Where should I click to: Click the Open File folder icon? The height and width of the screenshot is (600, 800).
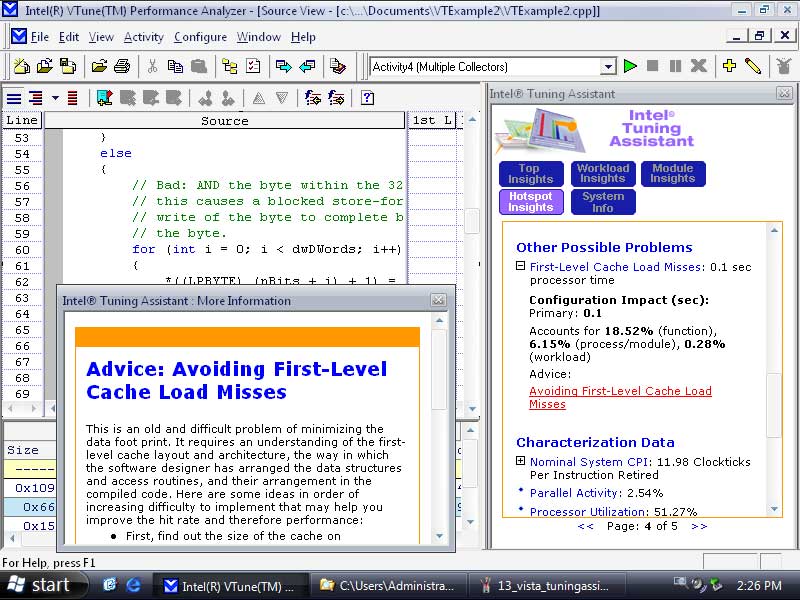[99, 66]
